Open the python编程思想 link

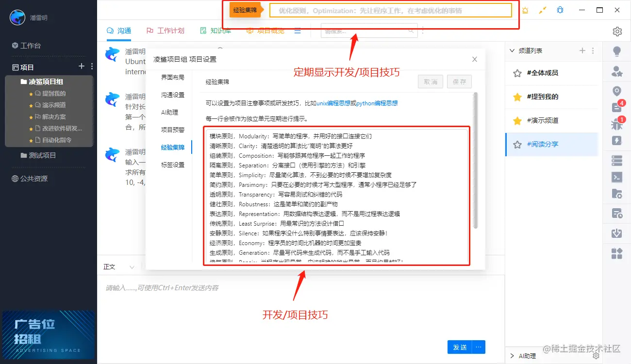pyautogui.click(x=377, y=103)
